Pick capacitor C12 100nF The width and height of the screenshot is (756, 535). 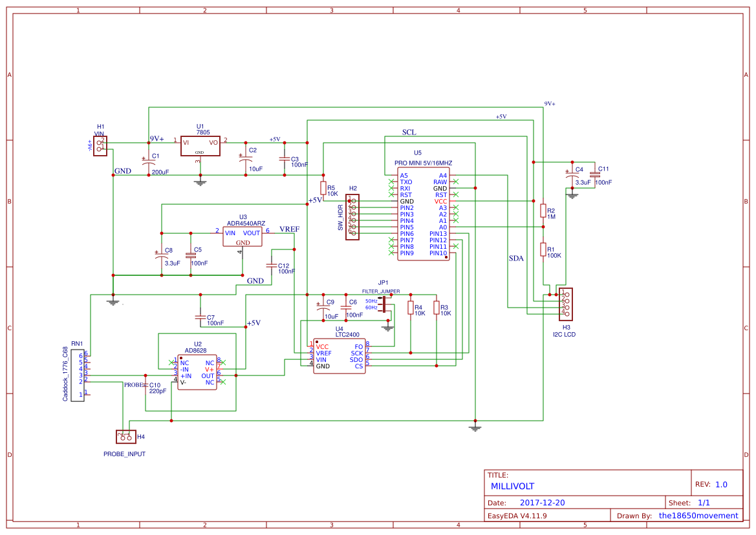pos(272,266)
